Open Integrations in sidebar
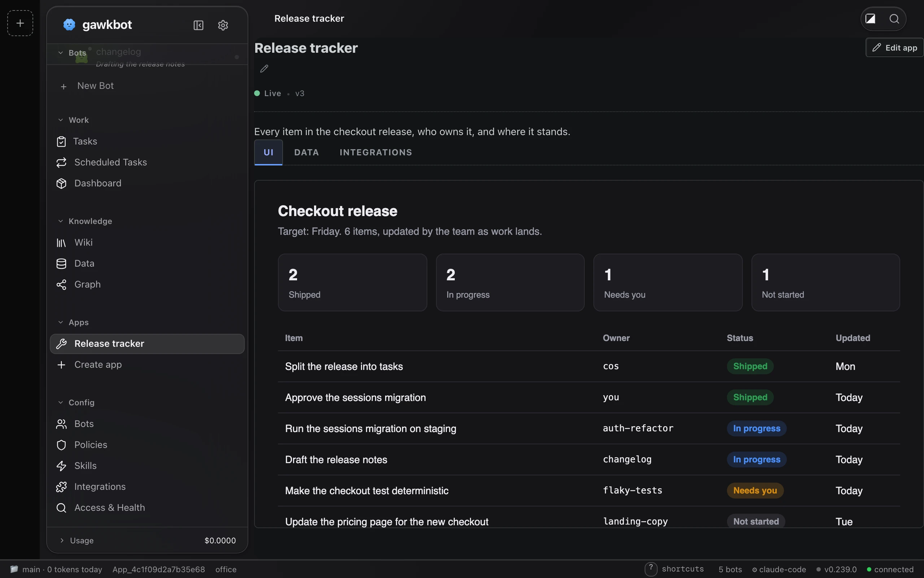This screenshot has width=924, height=578. tap(147, 487)
